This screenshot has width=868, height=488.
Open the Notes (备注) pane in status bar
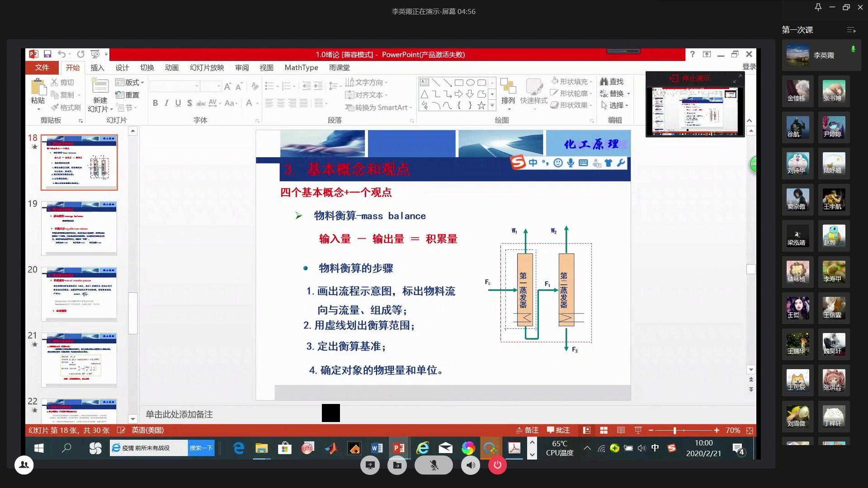[x=527, y=430]
